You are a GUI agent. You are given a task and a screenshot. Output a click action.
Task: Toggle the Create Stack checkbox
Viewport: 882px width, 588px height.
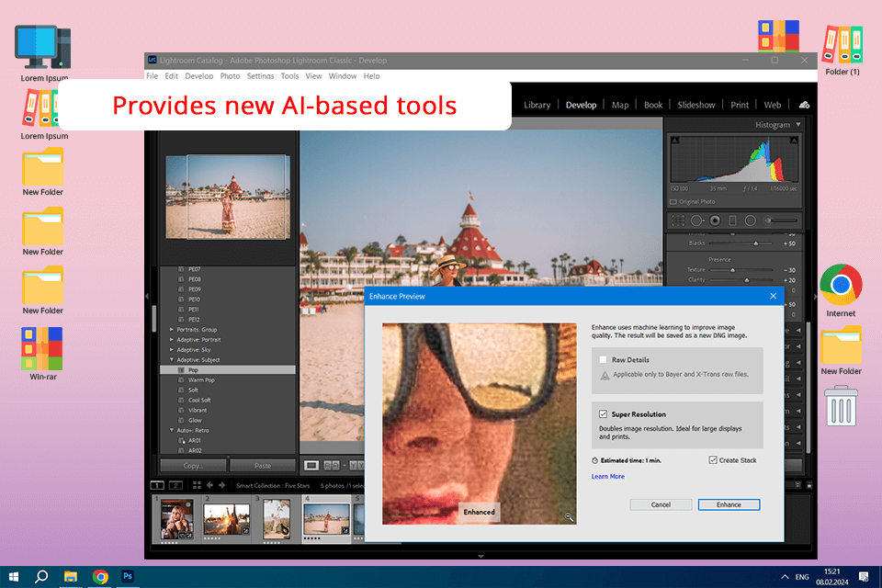(713, 460)
